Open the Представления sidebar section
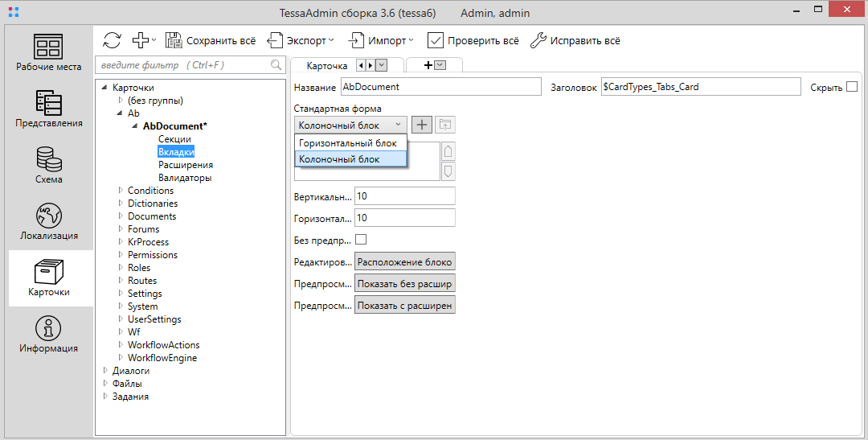This screenshot has height=440, width=868. click(49, 109)
